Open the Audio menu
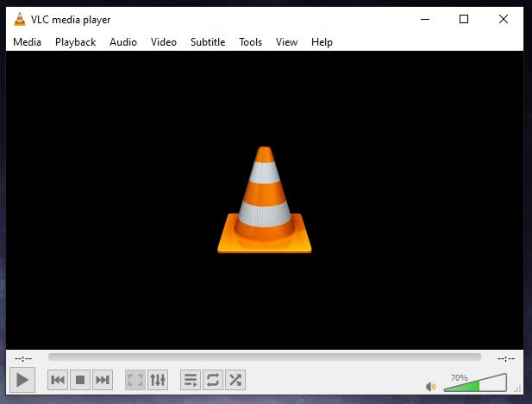 point(123,42)
